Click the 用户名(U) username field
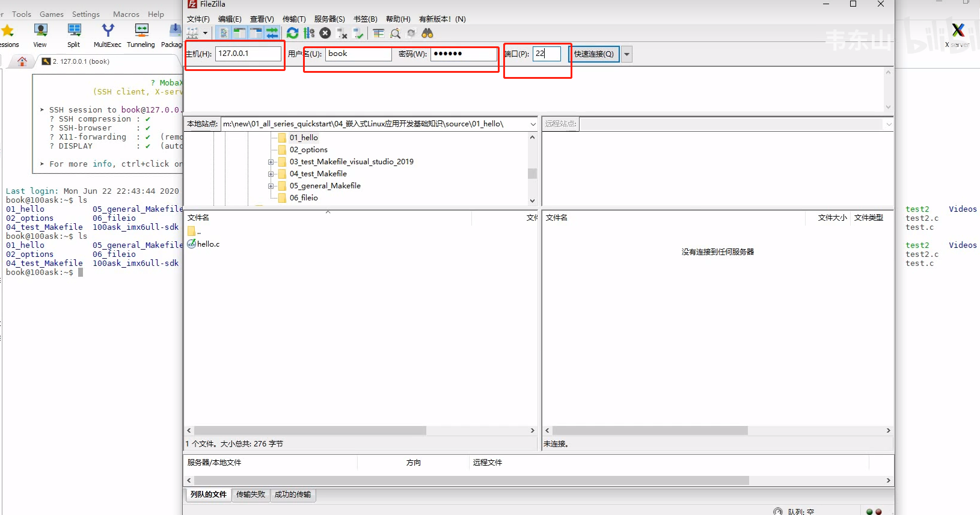This screenshot has width=980, height=515. pyautogui.click(x=359, y=54)
